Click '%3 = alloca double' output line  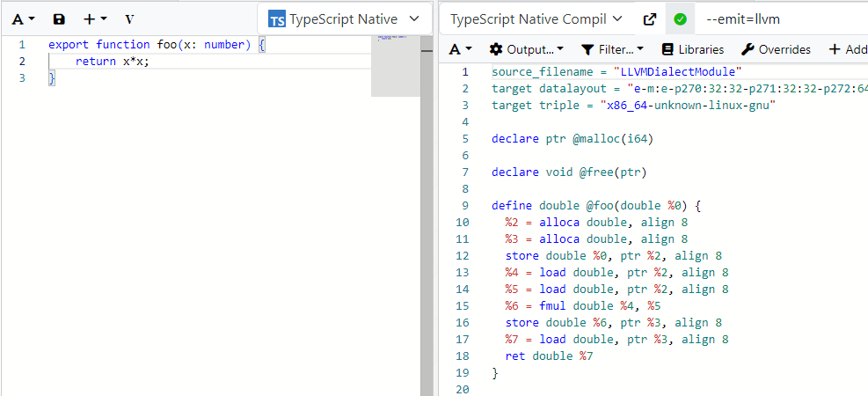point(596,238)
